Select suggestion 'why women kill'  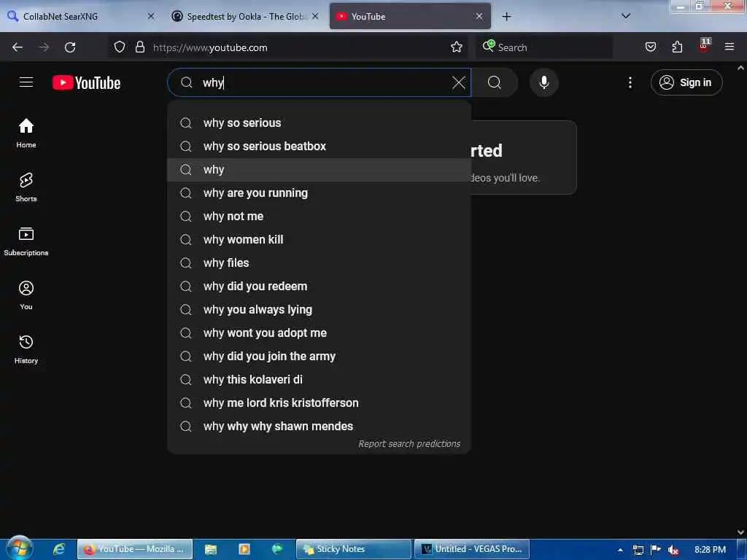coord(320,239)
